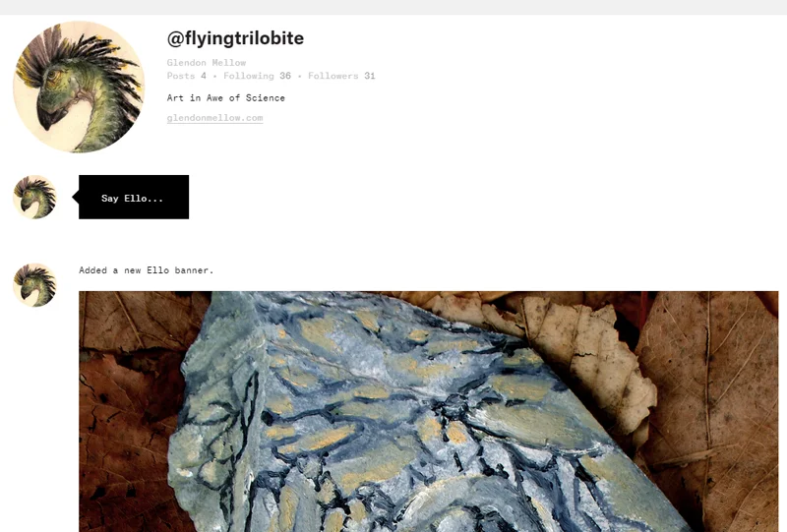The height and width of the screenshot is (532, 787).
Task: Click the large veined leaf at the image's right
Action: [x=712, y=401]
